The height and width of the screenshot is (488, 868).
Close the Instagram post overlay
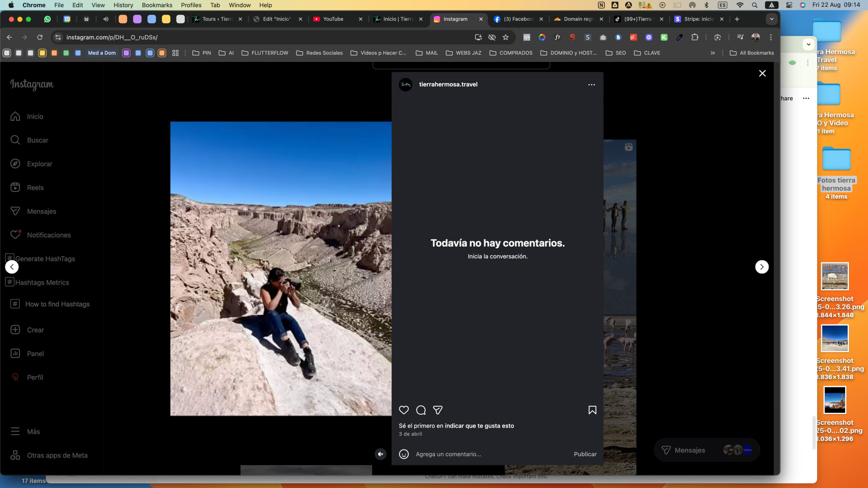point(762,74)
